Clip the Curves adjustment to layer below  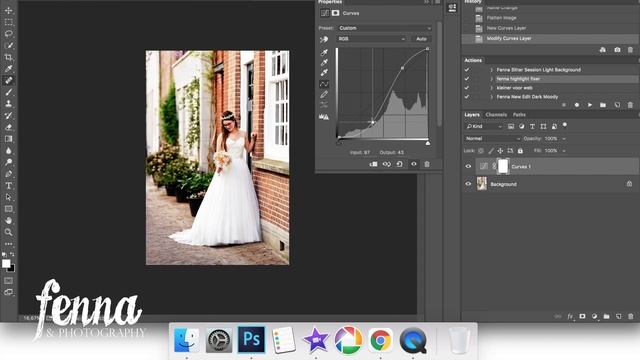[373, 164]
